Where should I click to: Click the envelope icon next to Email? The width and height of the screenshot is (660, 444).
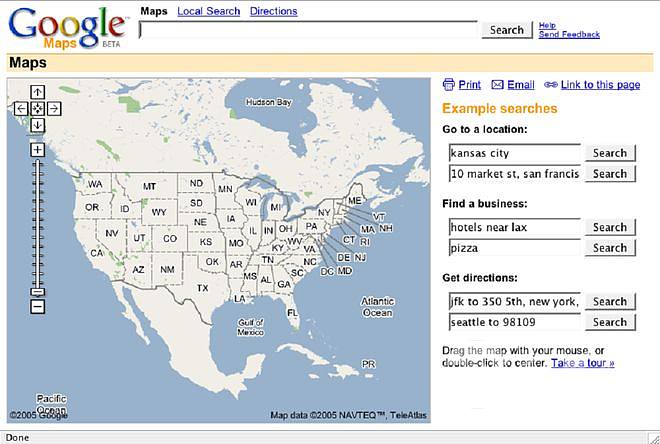coord(498,85)
